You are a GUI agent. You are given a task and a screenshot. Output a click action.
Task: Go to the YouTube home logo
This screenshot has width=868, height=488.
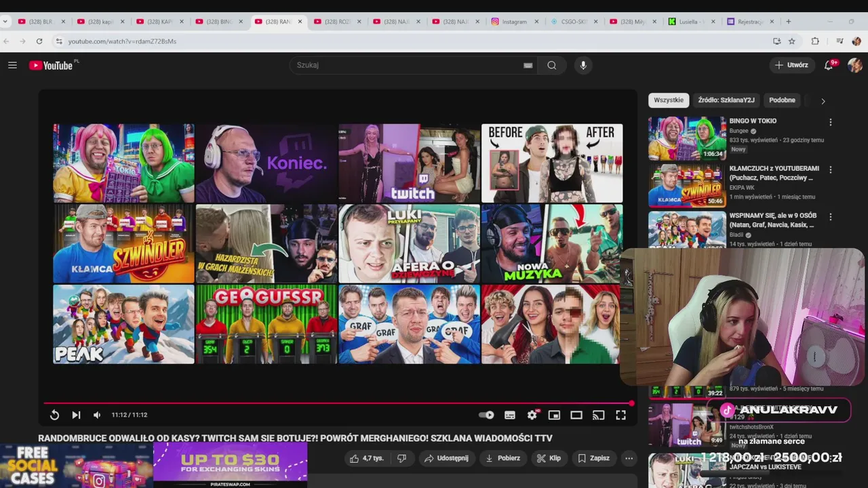tap(51, 65)
